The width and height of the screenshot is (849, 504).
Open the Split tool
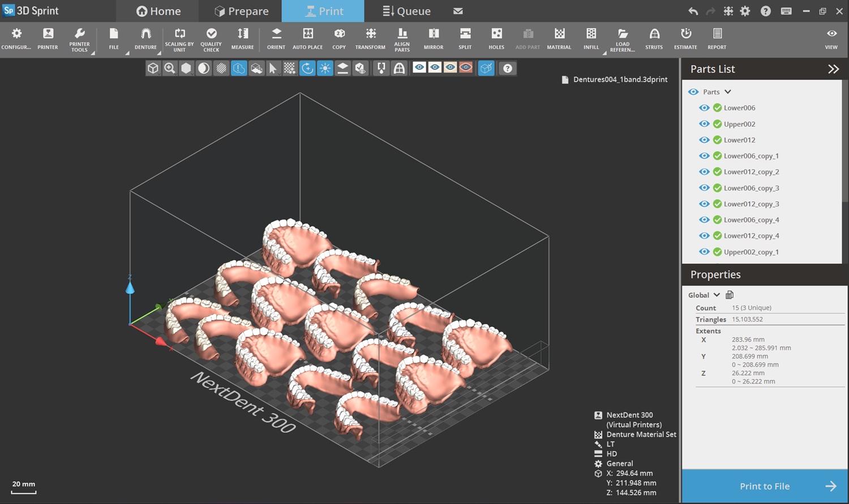465,38
